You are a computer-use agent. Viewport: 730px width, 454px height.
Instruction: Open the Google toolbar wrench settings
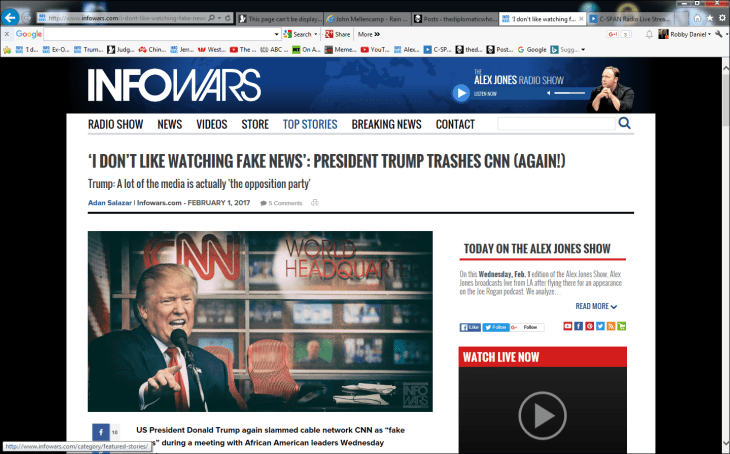720,34
